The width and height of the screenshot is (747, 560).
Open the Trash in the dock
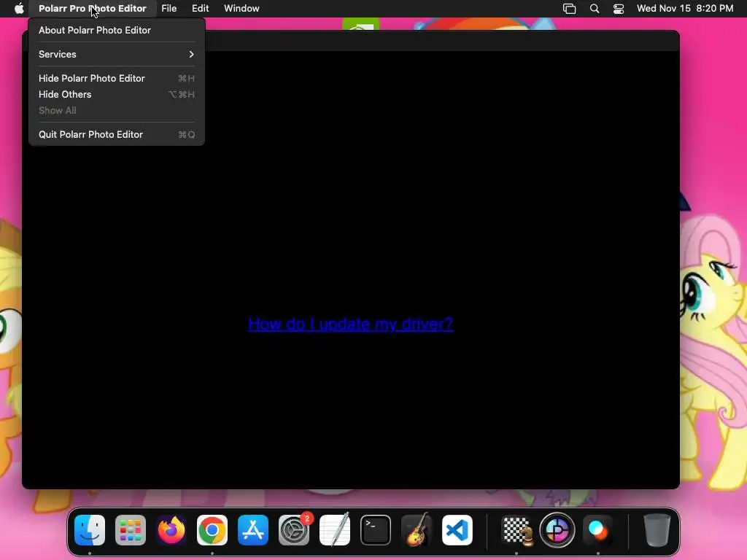click(657, 530)
